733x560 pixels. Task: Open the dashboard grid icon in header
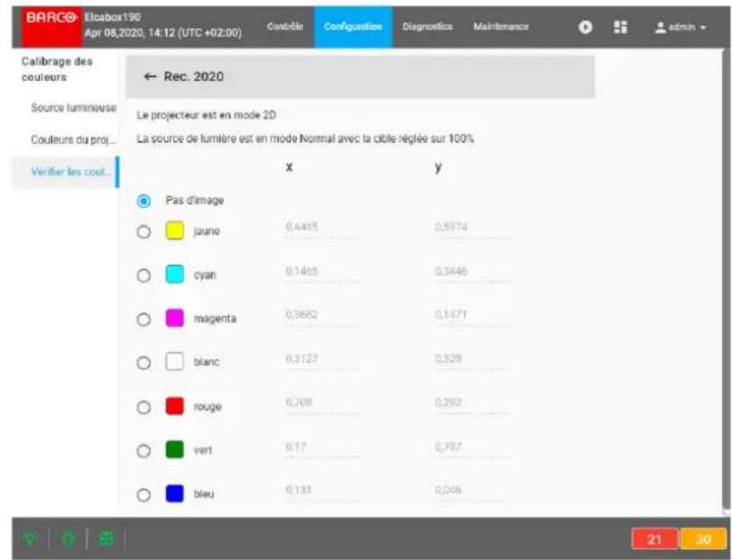click(620, 27)
